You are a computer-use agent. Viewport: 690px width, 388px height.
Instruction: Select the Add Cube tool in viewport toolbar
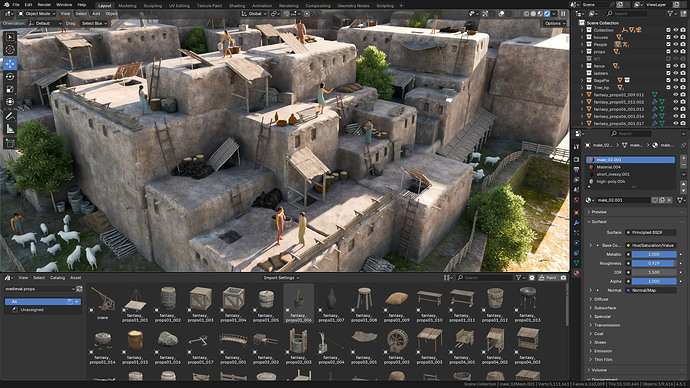click(10, 143)
